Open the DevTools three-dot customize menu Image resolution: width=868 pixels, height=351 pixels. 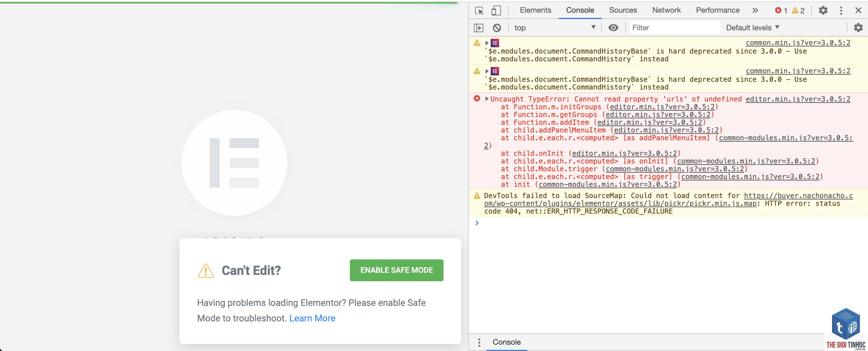pyautogui.click(x=841, y=11)
